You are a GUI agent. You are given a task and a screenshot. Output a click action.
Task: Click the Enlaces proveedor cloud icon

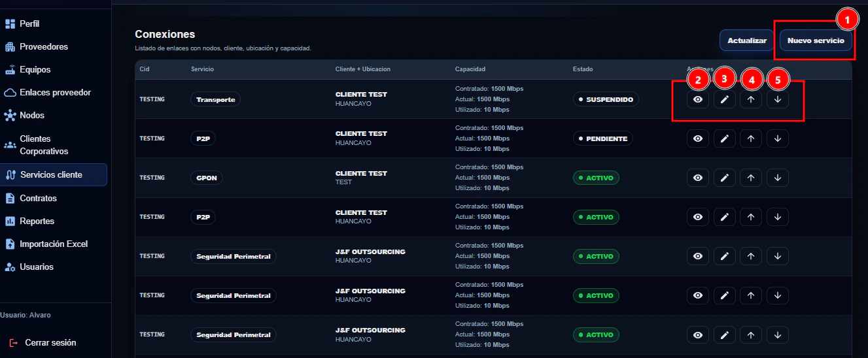[10, 93]
